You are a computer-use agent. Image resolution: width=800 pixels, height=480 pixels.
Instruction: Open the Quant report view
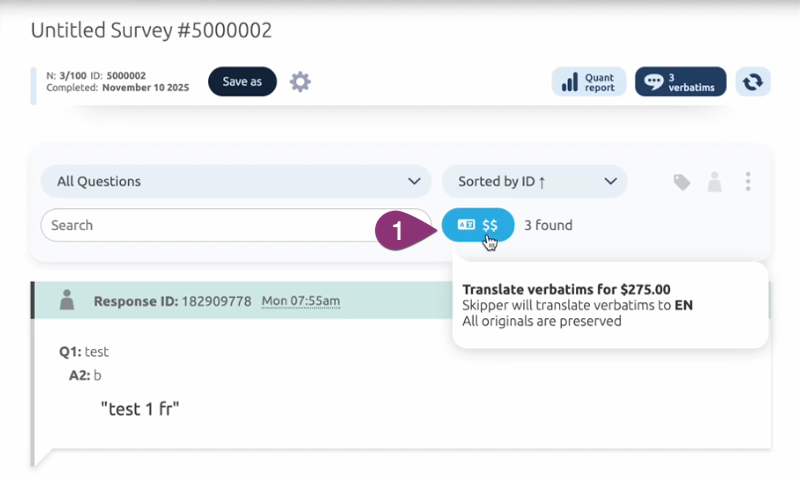point(589,82)
